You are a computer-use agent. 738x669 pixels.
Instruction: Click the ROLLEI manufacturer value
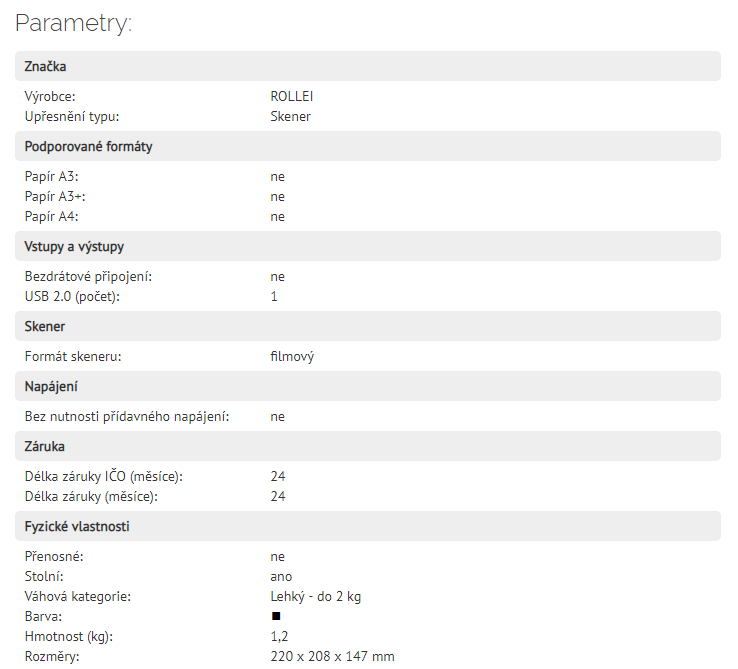[x=292, y=96]
